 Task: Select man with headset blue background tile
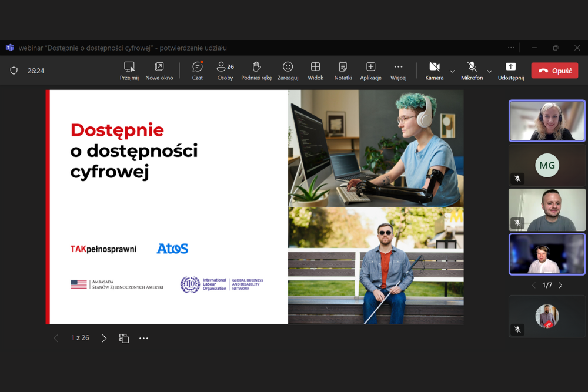[547, 254]
